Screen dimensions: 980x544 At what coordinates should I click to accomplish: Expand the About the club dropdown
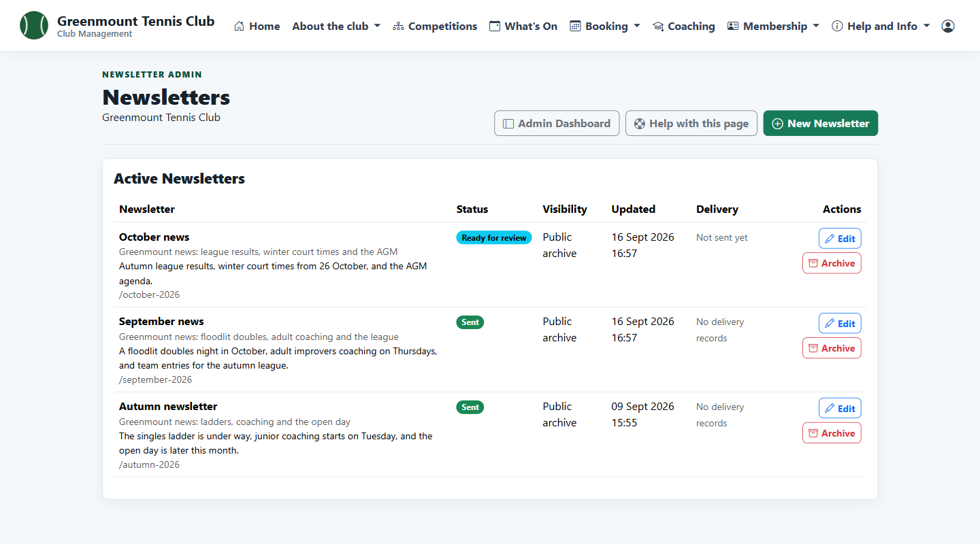point(336,27)
